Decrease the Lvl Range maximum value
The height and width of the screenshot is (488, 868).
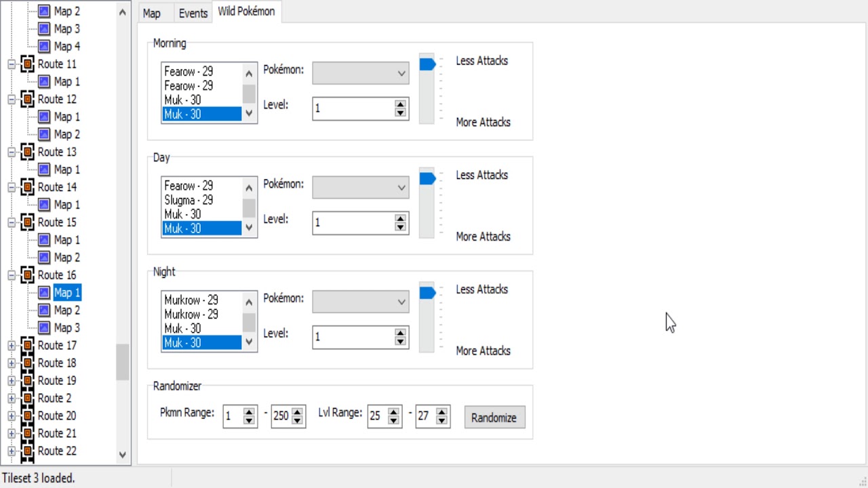coord(443,421)
